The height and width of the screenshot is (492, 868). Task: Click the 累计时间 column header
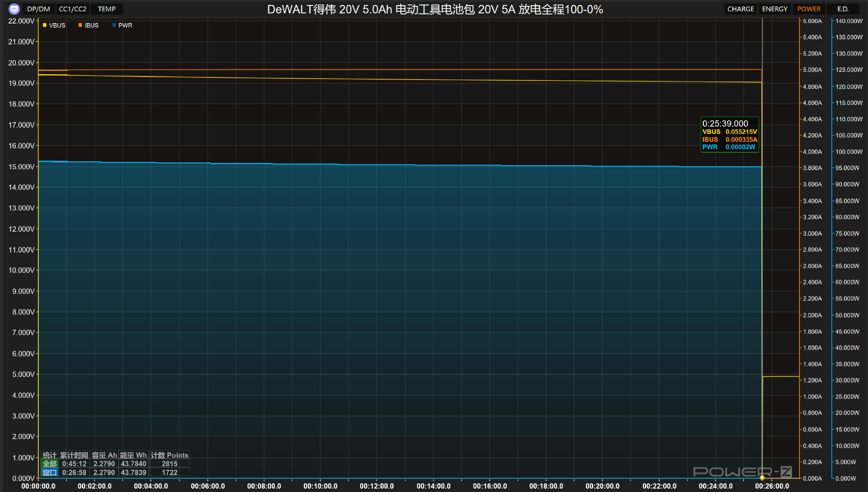(74, 455)
